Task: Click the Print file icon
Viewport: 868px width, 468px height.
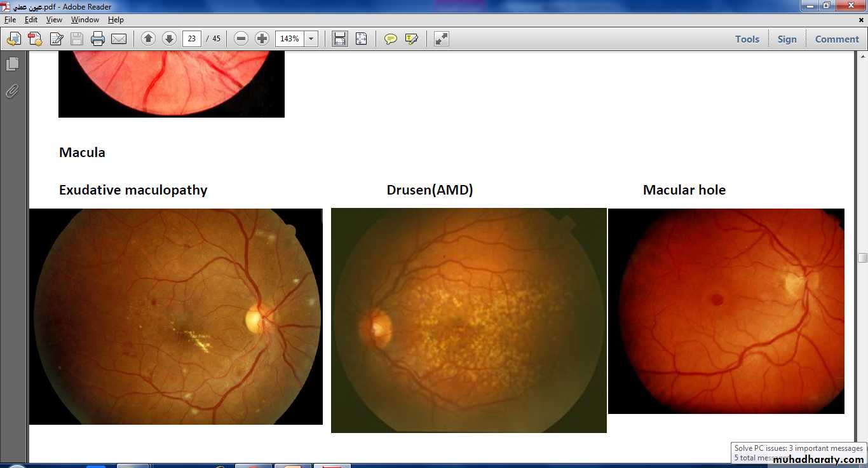Action: point(97,39)
